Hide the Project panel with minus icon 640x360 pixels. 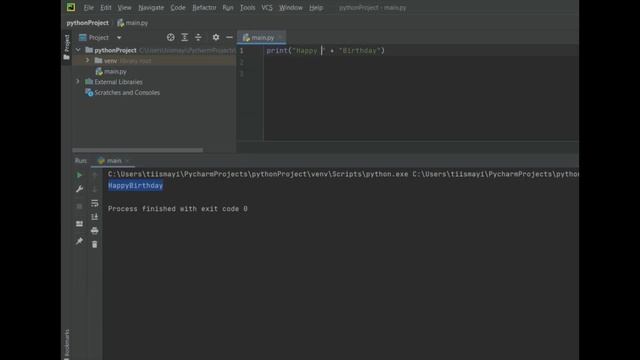(229, 38)
